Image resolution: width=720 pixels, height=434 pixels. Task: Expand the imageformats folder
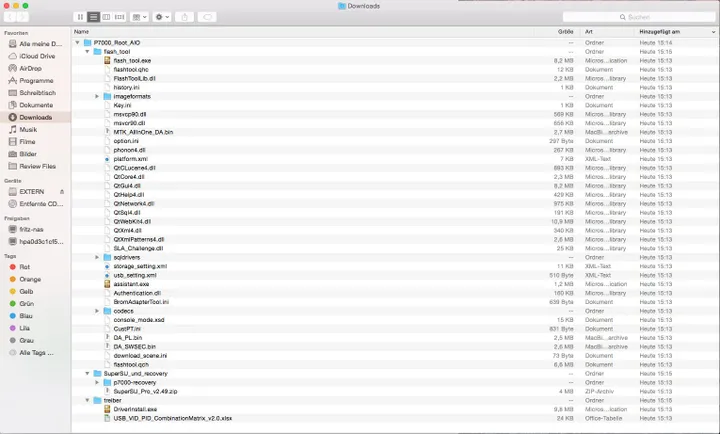coord(97,96)
